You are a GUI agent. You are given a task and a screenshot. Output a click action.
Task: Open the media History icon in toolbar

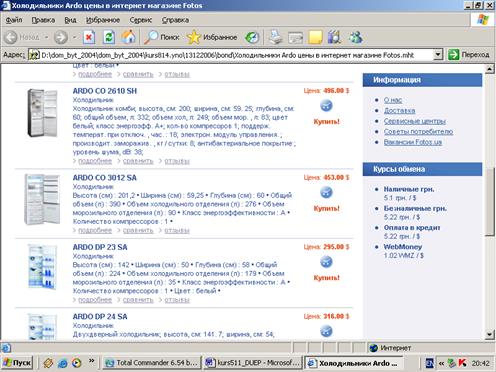(252, 37)
